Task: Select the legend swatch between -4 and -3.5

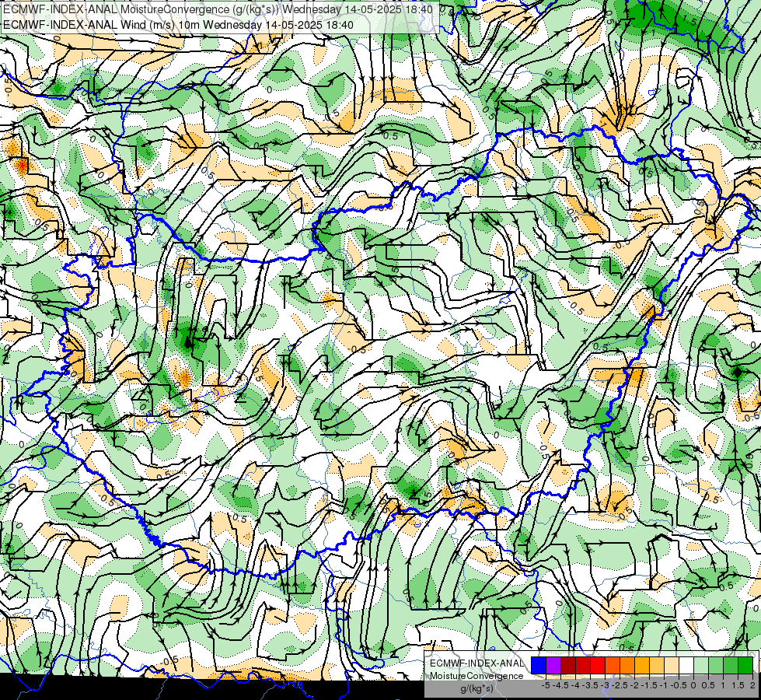Action: pyautogui.click(x=583, y=666)
